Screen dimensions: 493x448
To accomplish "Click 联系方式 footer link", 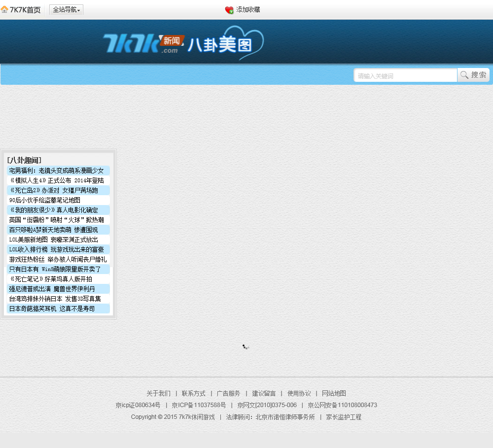I will (194, 393).
